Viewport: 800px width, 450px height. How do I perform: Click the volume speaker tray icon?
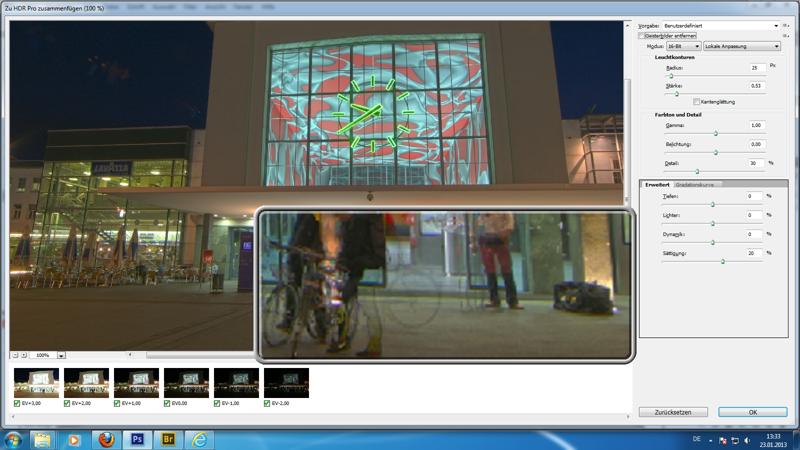pyautogui.click(x=747, y=440)
